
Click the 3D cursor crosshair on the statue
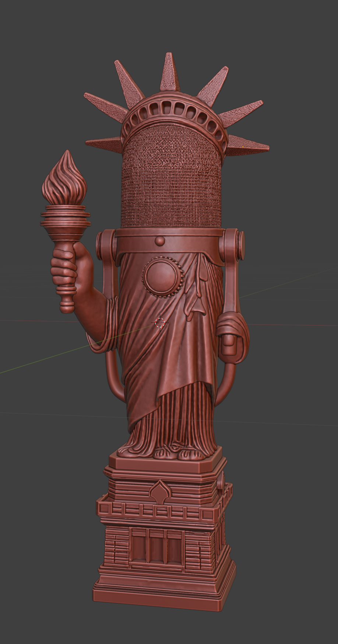(x=160, y=323)
